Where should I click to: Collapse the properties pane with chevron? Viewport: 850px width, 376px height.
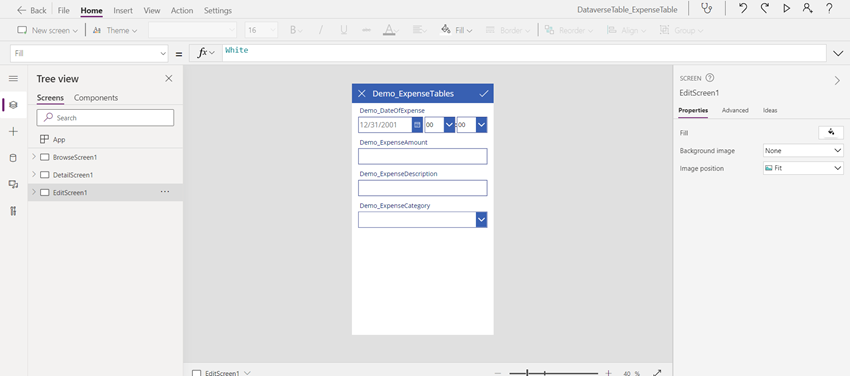click(x=837, y=80)
